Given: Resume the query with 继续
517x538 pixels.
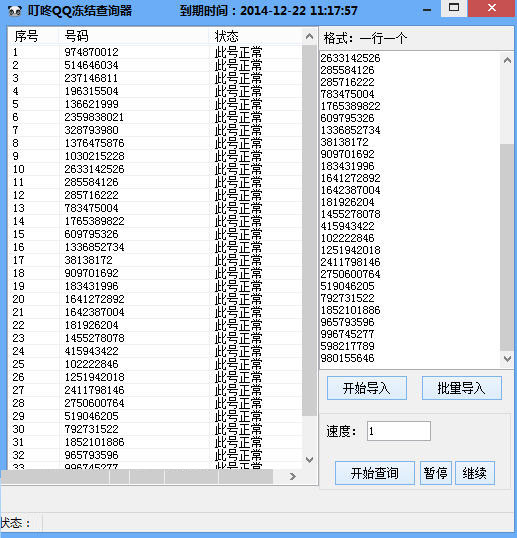Looking at the screenshot, I should [x=475, y=473].
